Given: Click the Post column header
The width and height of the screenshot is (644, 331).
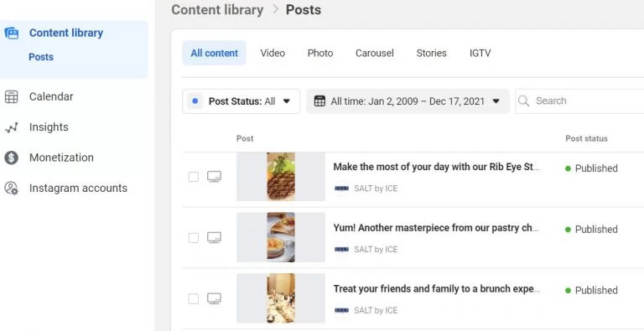Looking at the screenshot, I should (x=245, y=139).
